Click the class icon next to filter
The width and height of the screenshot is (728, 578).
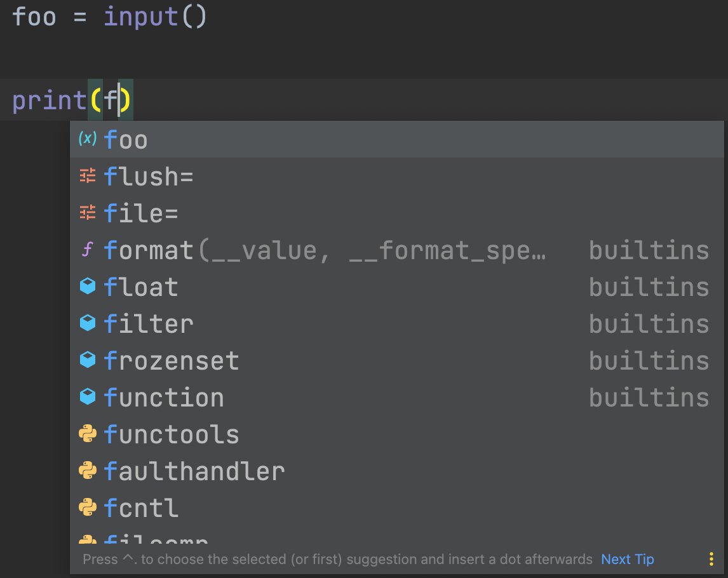87,323
